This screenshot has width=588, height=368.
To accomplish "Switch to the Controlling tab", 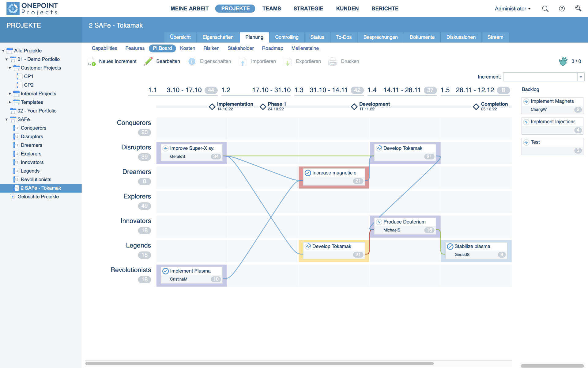I will click(287, 37).
